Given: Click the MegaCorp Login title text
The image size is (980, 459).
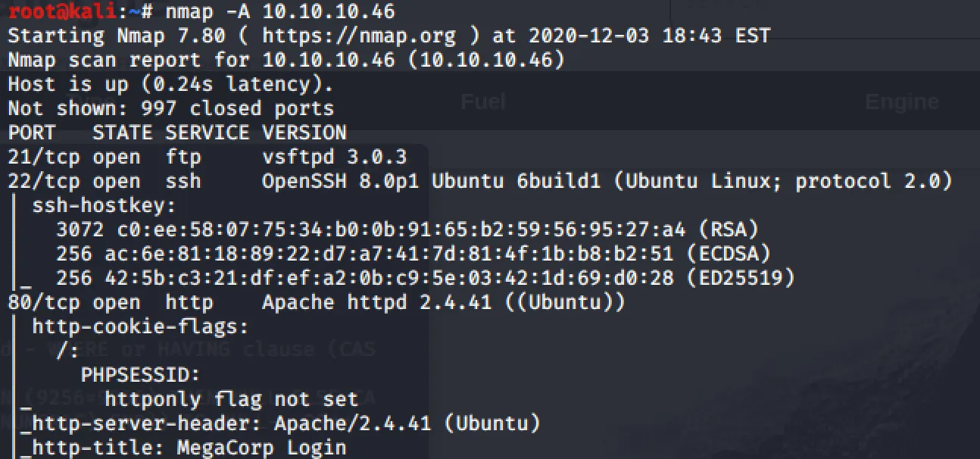Looking at the screenshot, I should pos(261,448).
